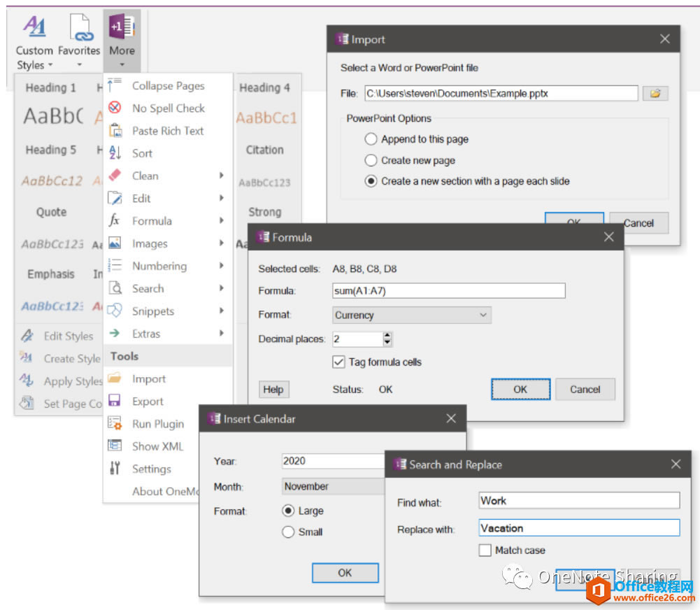This screenshot has height=610, width=700.
Task: Check the Match case option
Action: (485, 550)
